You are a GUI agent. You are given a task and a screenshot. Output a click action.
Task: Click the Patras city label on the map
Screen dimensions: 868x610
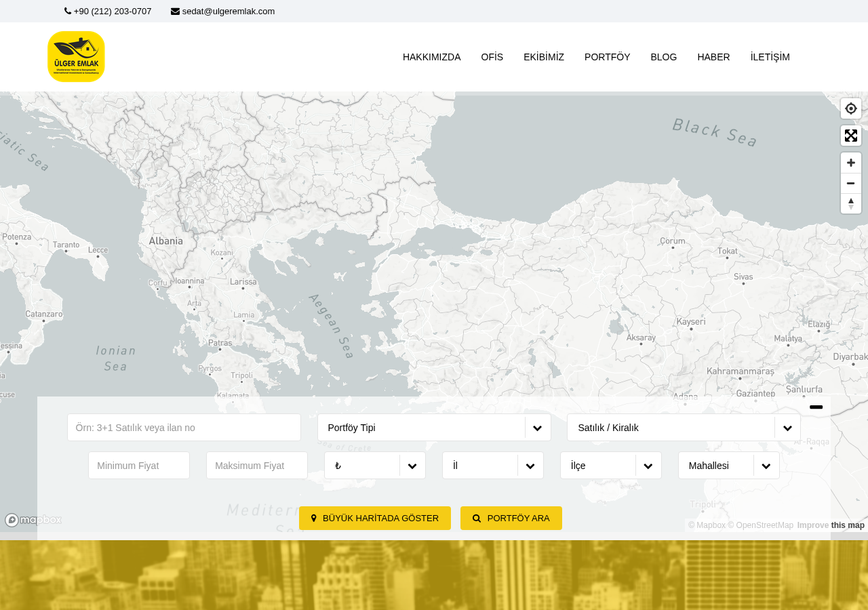pos(220,343)
